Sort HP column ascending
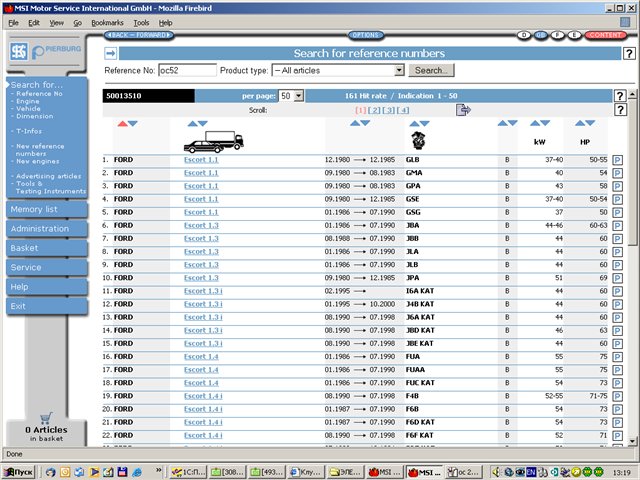Viewport: 640px width, 480px height. 580,123
